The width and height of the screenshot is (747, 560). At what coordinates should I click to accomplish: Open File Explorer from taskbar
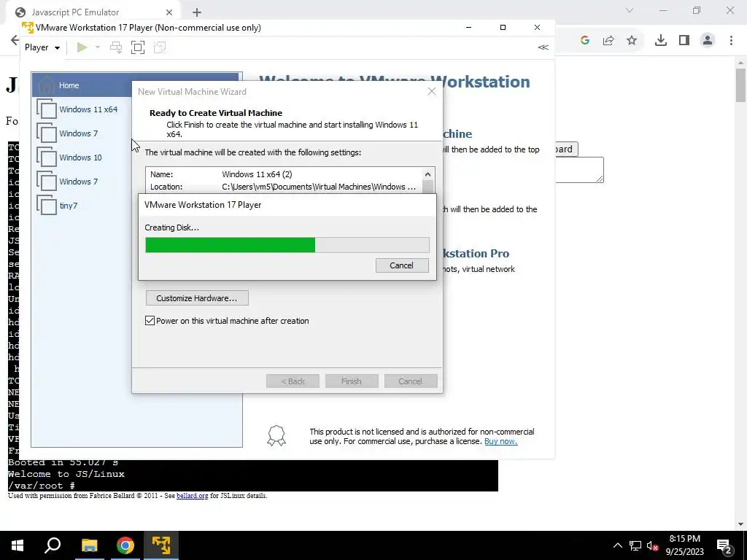pos(89,545)
